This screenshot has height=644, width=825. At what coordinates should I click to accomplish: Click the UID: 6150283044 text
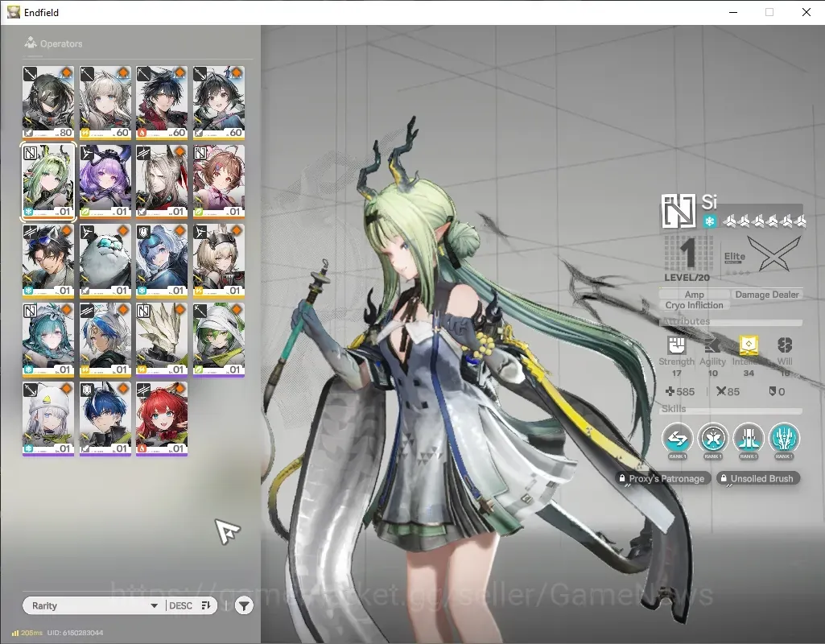75,633
